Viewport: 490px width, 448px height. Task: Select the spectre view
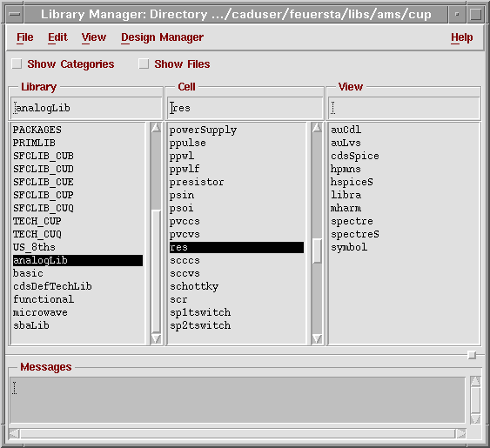[x=352, y=221]
